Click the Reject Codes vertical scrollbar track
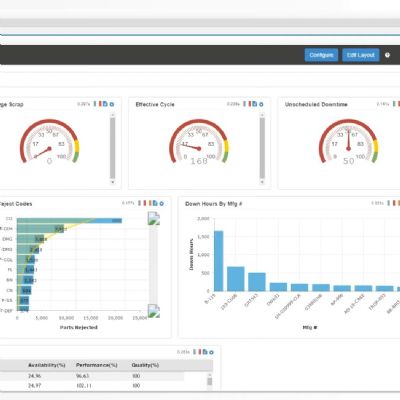400x400 pixels. click(154, 265)
